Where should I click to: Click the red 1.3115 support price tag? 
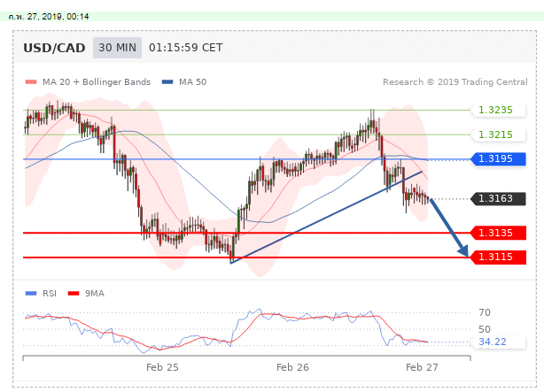[498, 257]
